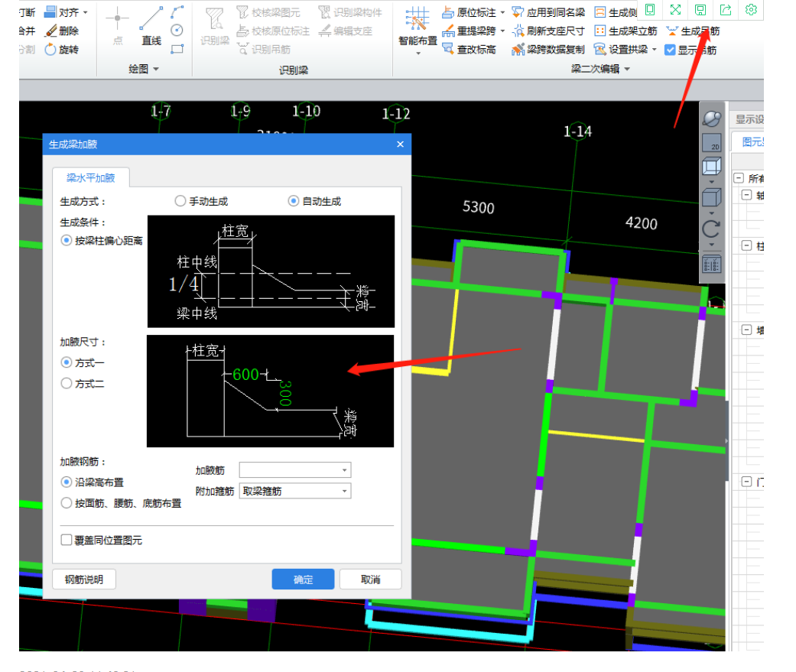
Task: Collapse the 所有 tree node
Action: pos(739,178)
